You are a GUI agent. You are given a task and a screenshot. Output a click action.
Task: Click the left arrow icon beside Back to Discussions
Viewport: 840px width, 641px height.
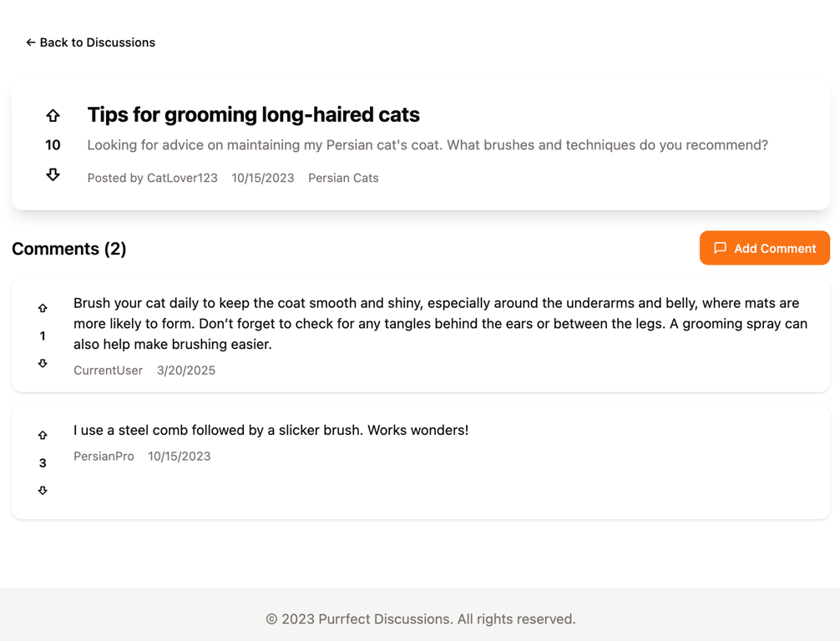[x=30, y=42]
